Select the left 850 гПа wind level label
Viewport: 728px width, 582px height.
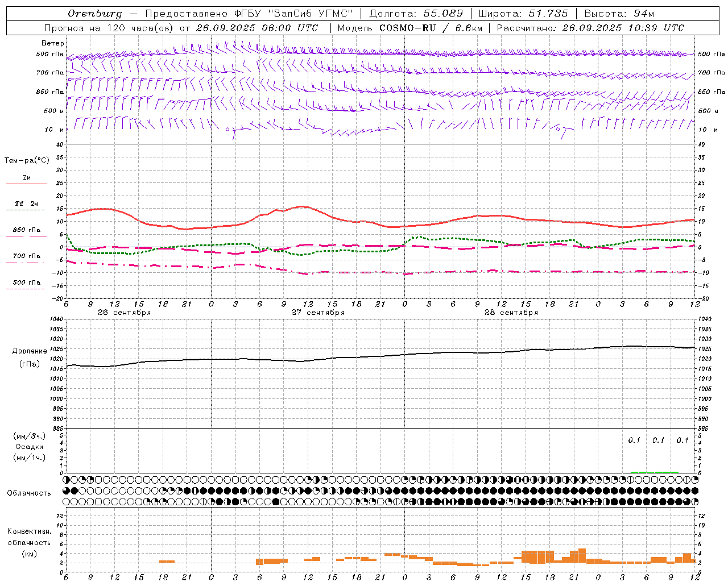tap(50, 92)
